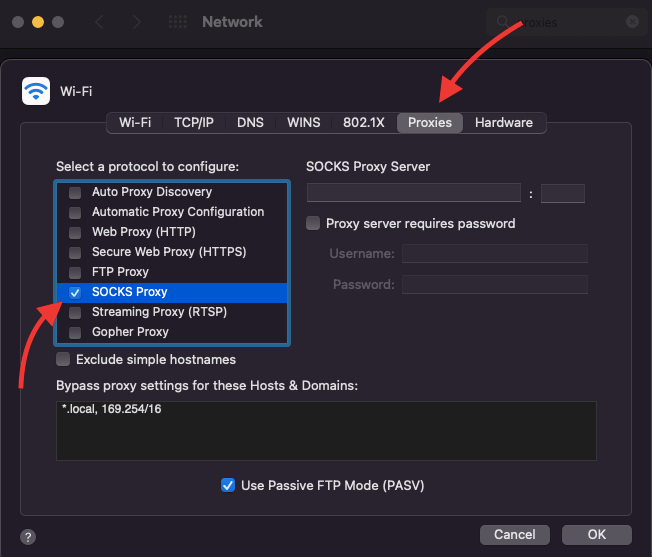Image resolution: width=652 pixels, height=557 pixels.
Task: Confirm settings with the OK button
Action: pyautogui.click(x=597, y=535)
